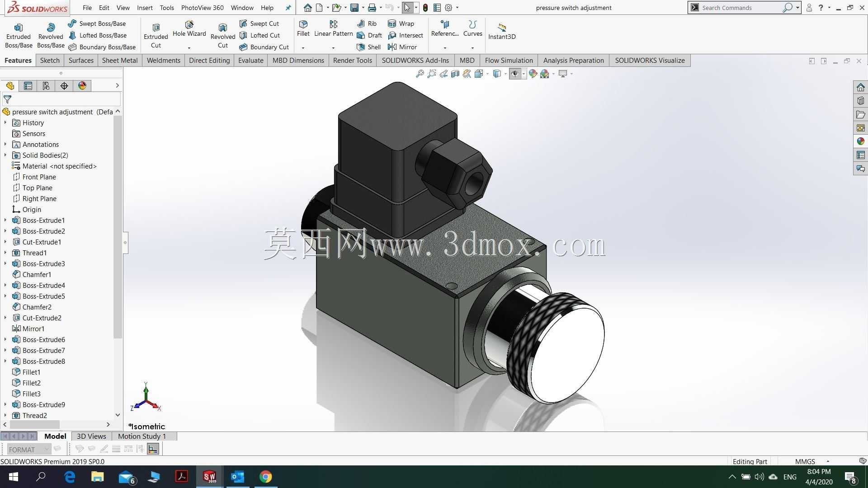Image resolution: width=868 pixels, height=488 pixels.
Task: Select the Intersect tool
Action: tap(406, 35)
